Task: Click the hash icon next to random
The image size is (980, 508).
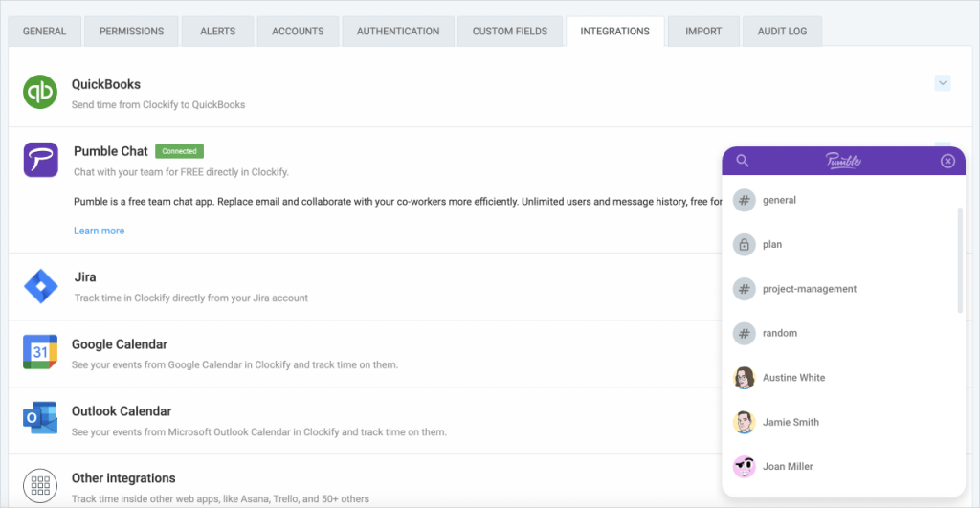Action: 744,334
